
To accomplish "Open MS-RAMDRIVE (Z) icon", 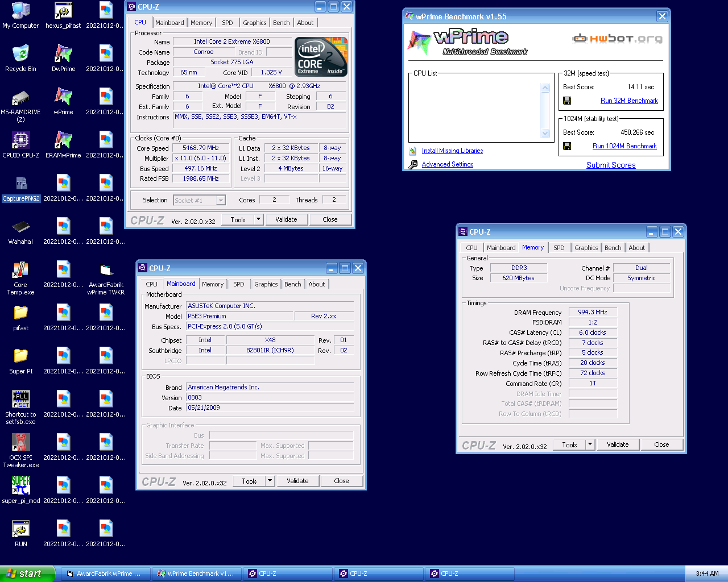I will click(20, 105).
